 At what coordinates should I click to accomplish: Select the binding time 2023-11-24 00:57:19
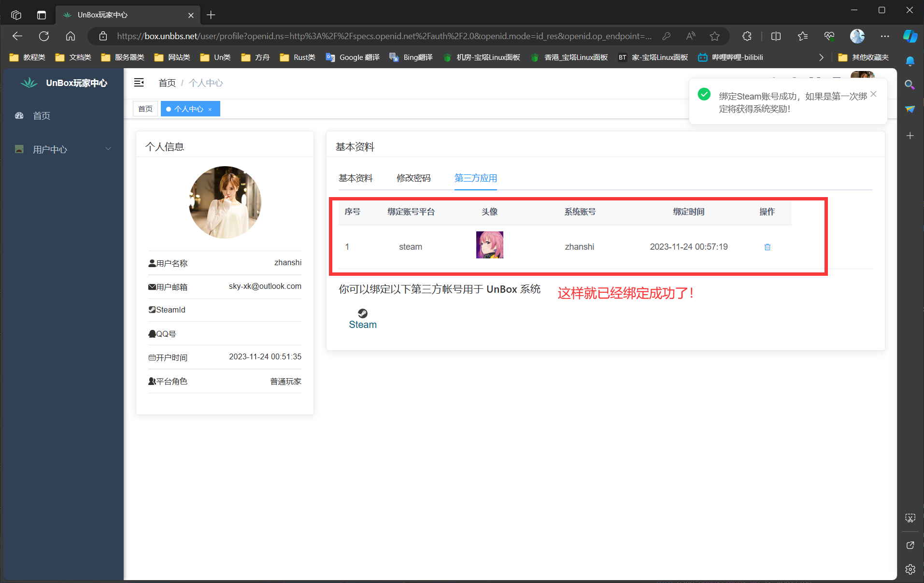(x=689, y=247)
